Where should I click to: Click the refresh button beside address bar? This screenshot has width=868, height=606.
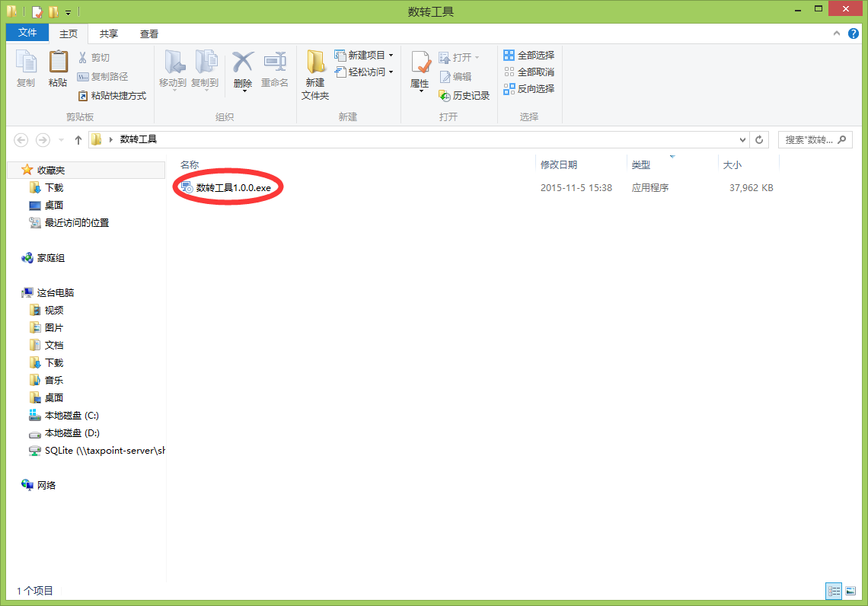tap(758, 139)
